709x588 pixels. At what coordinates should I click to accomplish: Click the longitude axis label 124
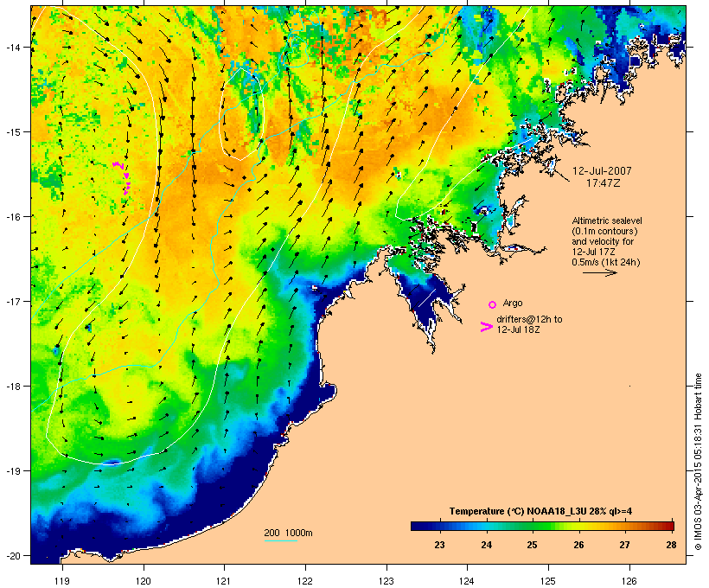pyautogui.click(x=467, y=581)
